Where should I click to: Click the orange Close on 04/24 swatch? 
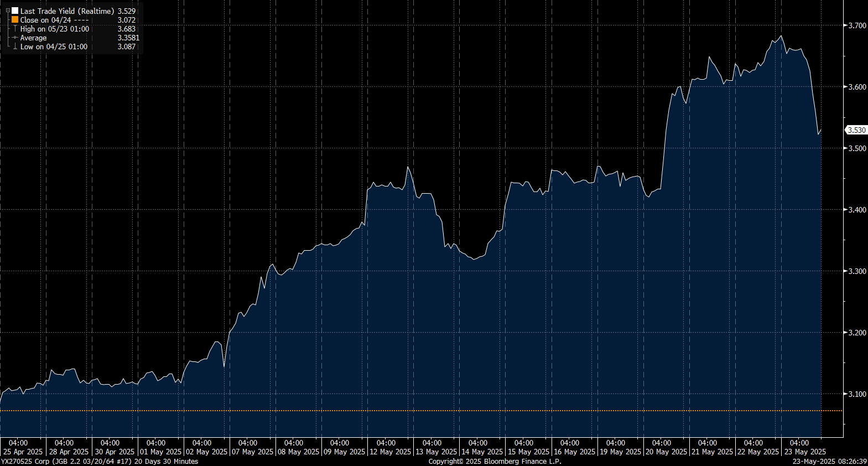[15, 20]
